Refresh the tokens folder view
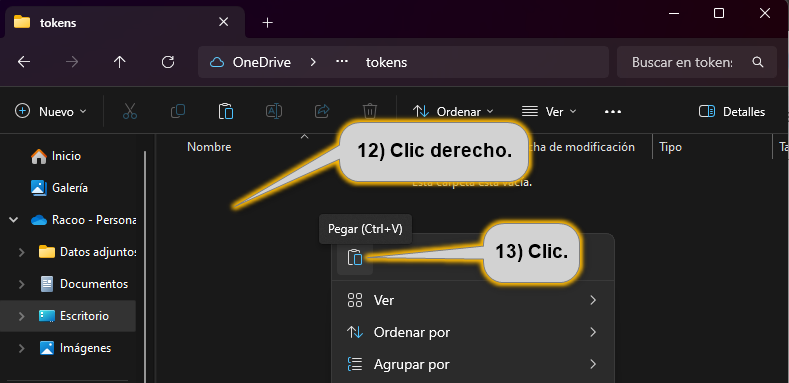Image resolution: width=789 pixels, height=383 pixels. coord(168,62)
